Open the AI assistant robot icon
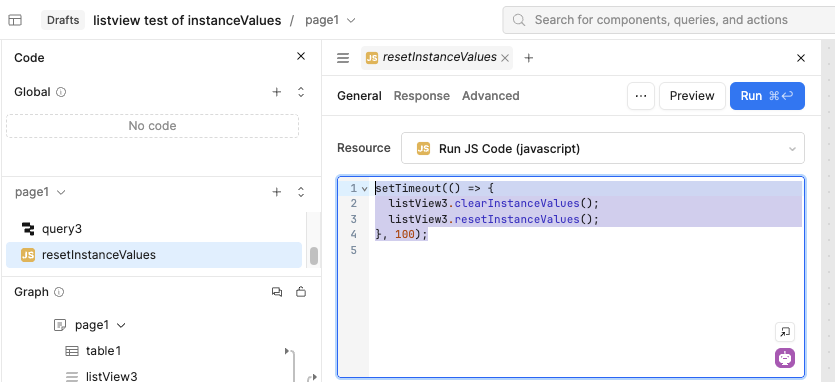The width and height of the screenshot is (835, 382). click(785, 358)
